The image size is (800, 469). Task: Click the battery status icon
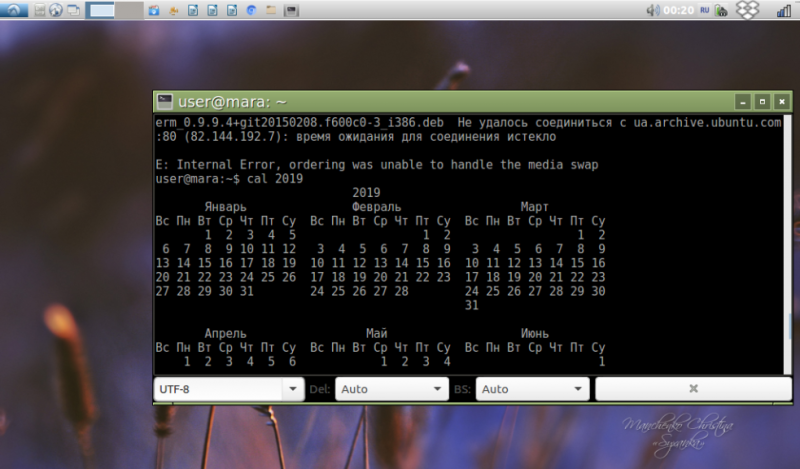coord(721,10)
